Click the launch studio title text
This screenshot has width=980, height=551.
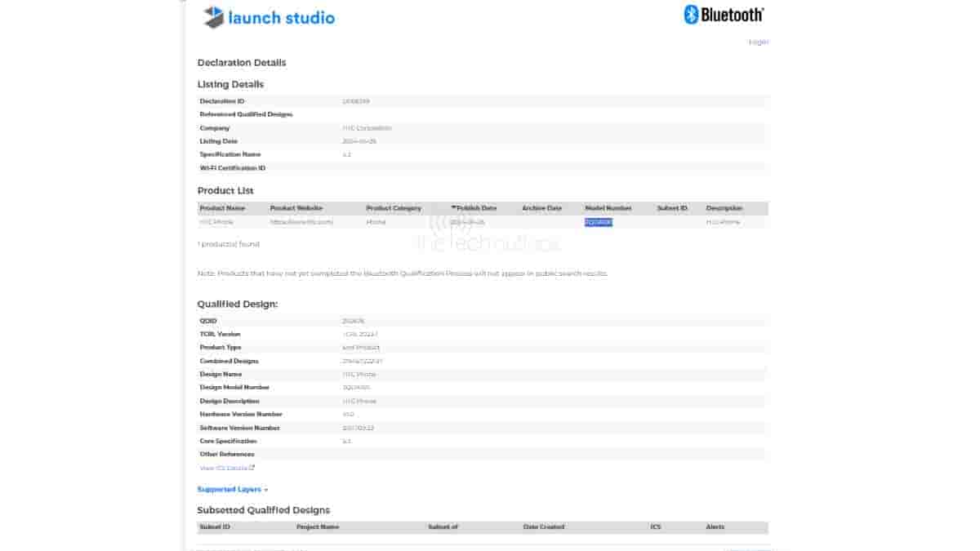coord(281,17)
